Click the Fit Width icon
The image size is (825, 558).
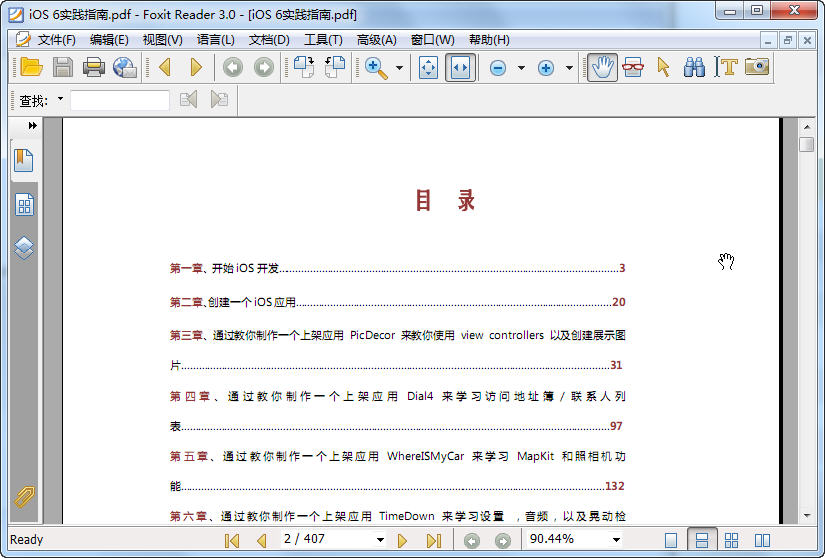click(x=460, y=67)
